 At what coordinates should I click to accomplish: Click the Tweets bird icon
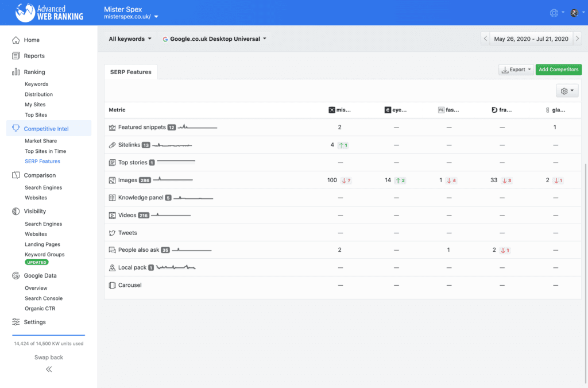pyautogui.click(x=112, y=233)
